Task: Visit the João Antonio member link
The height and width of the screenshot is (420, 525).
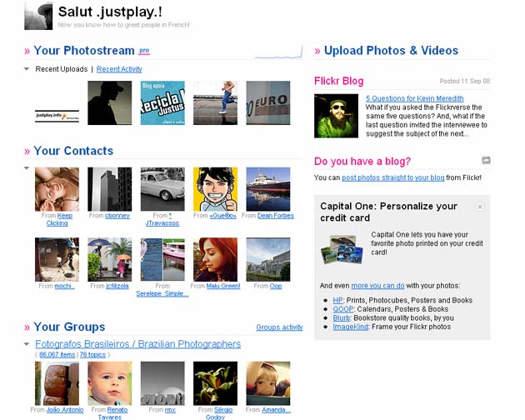Action: 65,410
